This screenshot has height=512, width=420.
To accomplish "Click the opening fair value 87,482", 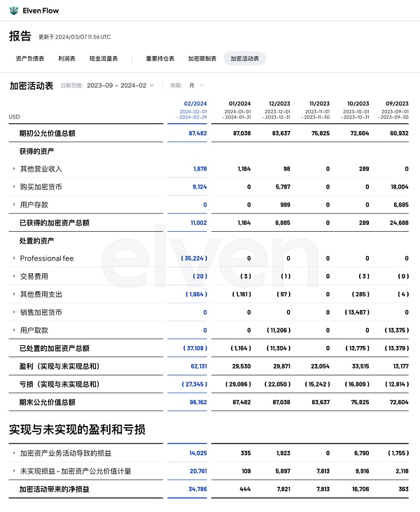I will [x=198, y=133].
